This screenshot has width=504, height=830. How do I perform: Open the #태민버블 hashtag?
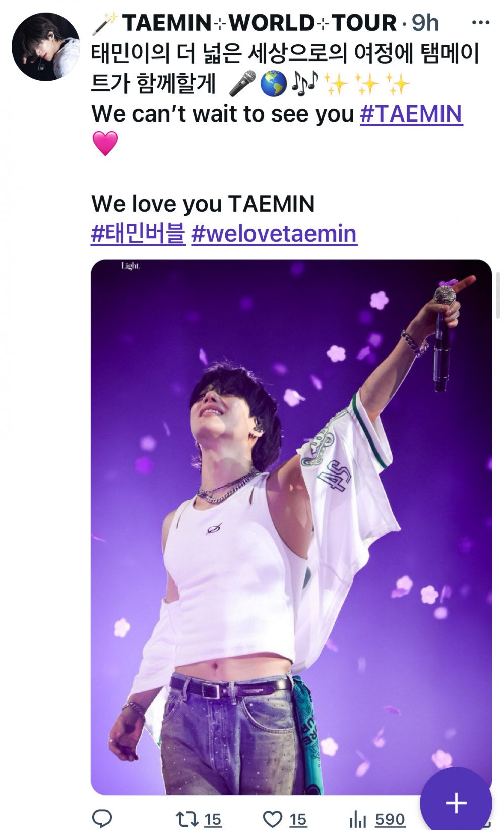(138, 233)
